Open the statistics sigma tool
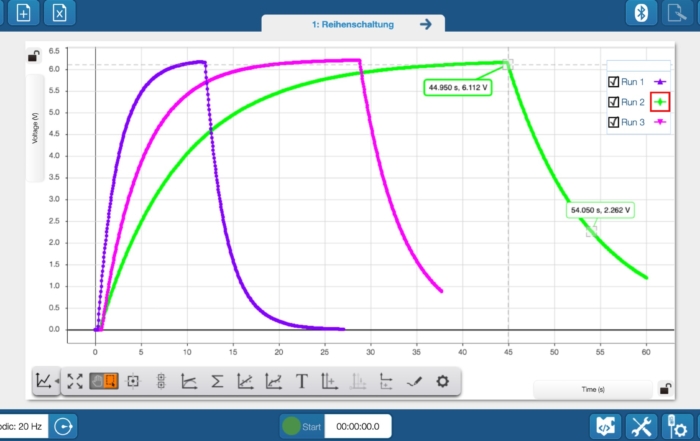The image size is (700, 441). pos(216,381)
